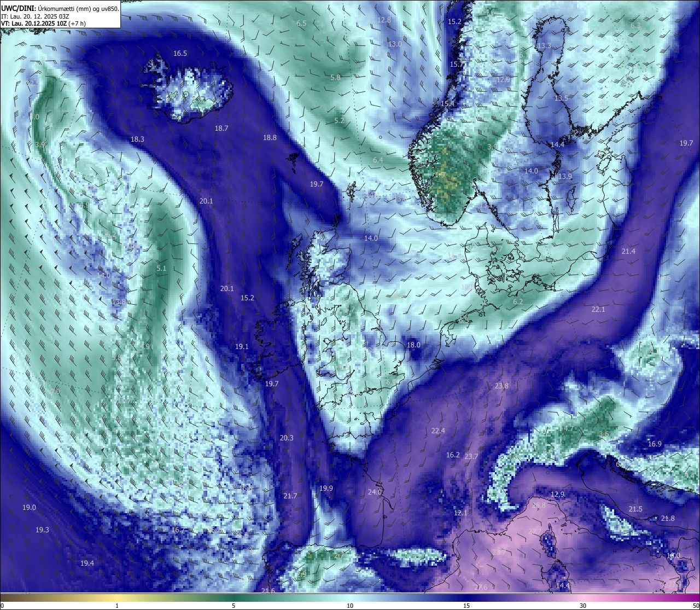This screenshot has height=610, width=700.
Task: Click the UWC/DINI title text in the header
Action: click(x=17, y=8)
